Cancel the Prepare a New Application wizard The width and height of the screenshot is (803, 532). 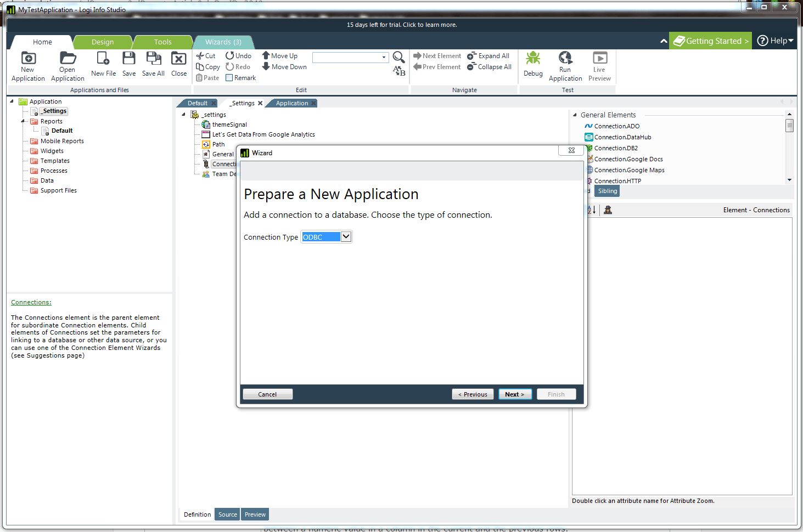coord(267,394)
